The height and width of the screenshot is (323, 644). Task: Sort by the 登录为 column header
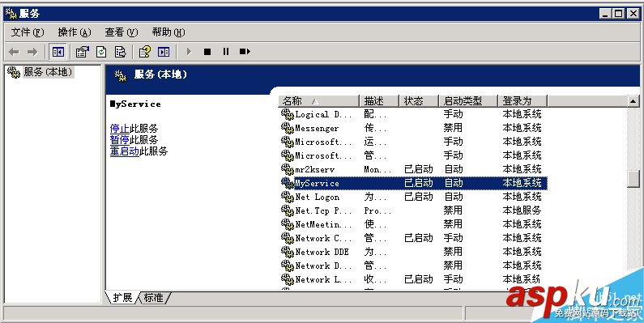(x=522, y=100)
